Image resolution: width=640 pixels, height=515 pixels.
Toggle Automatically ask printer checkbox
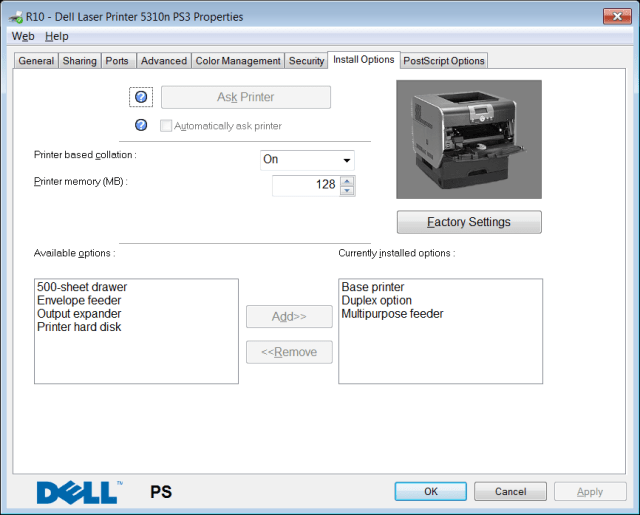166,126
